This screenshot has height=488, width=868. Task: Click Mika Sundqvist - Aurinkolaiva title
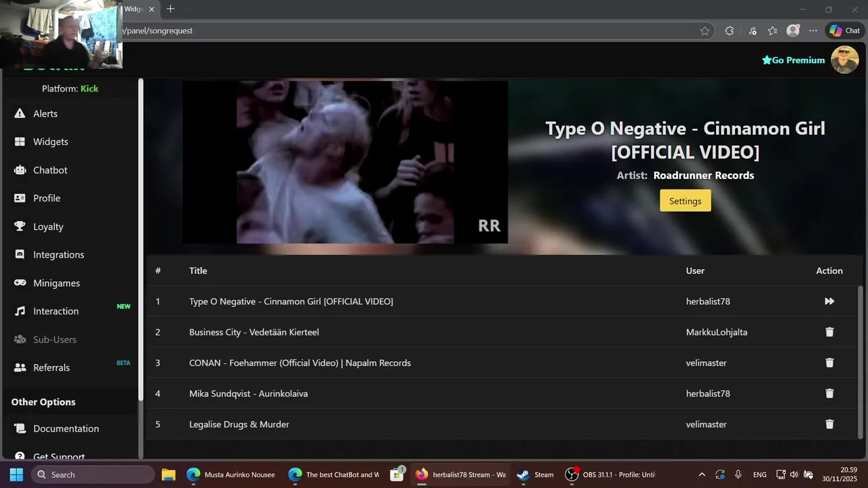pyautogui.click(x=248, y=393)
